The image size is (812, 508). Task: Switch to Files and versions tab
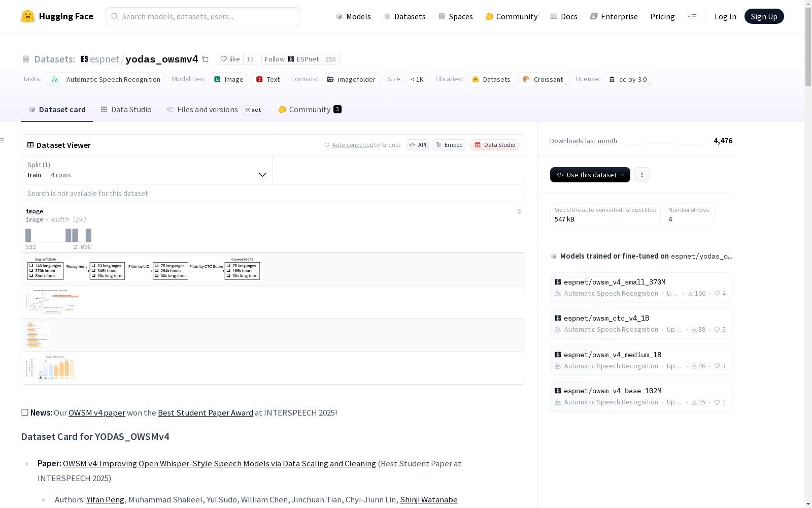[215, 110]
